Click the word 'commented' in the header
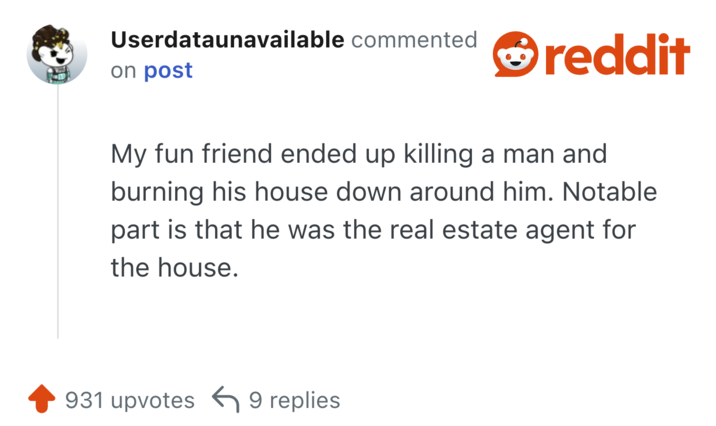Viewport: 716px width, 426px height. [x=414, y=40]
